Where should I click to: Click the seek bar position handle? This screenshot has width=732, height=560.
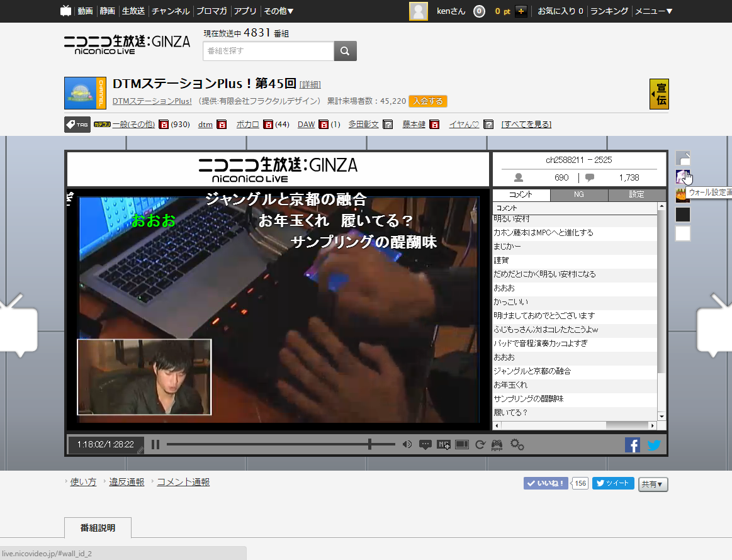[x=369, y=444]
